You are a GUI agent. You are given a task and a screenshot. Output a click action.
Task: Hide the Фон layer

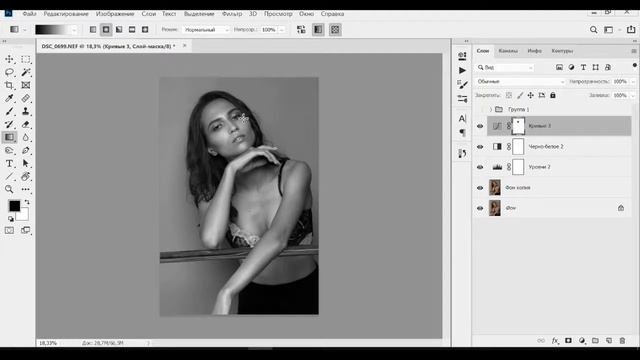point(480,208)
